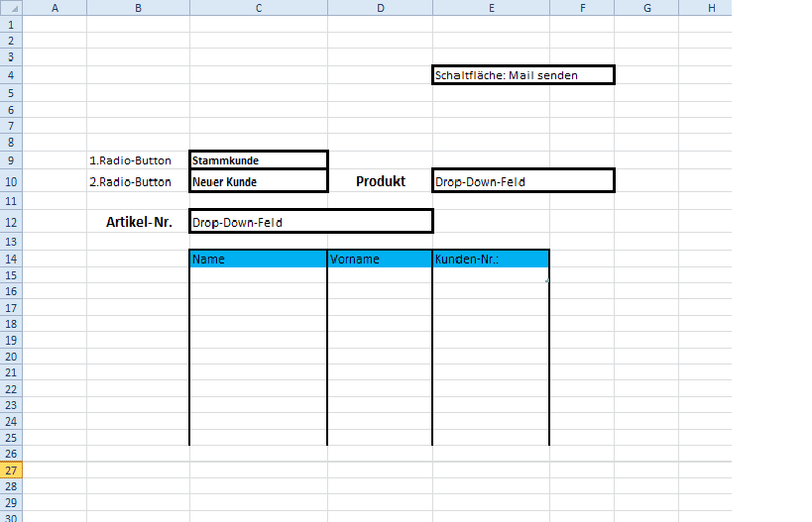This screenshot has width=812, height=522.
Task: Select column C header
Action: (x=259, y=8)
